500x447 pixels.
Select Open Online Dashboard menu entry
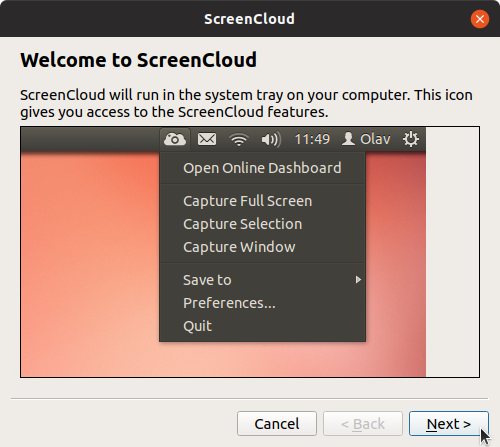coord(262,168)
